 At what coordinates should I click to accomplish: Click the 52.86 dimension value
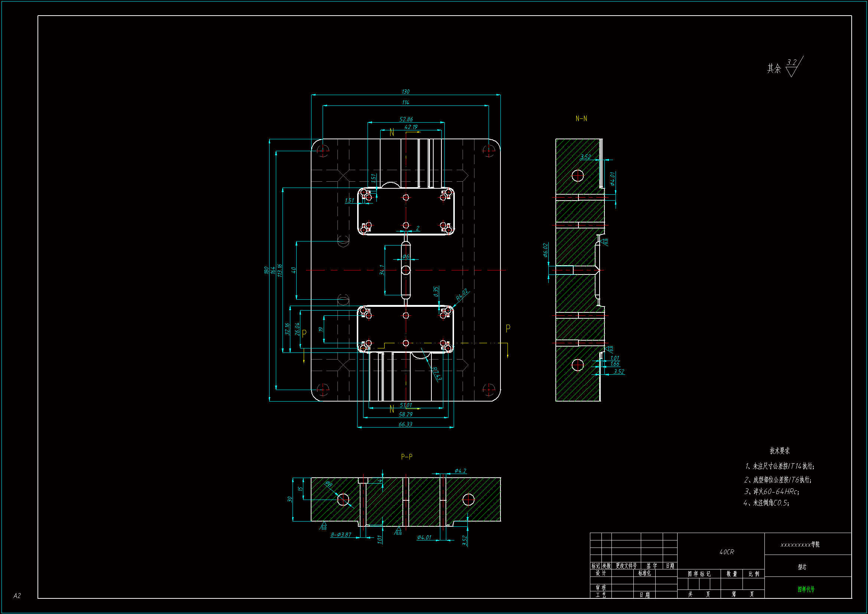tap(406, 119)
